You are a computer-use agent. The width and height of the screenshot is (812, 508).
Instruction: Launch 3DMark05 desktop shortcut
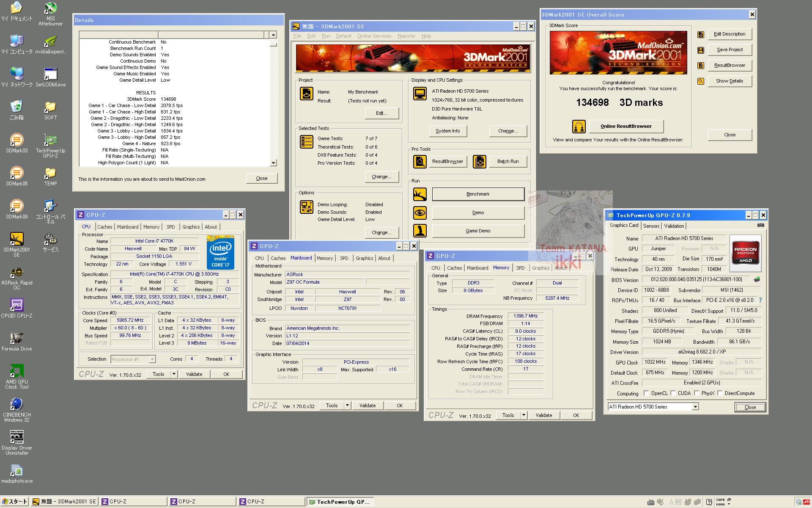[x=16, y=176]
